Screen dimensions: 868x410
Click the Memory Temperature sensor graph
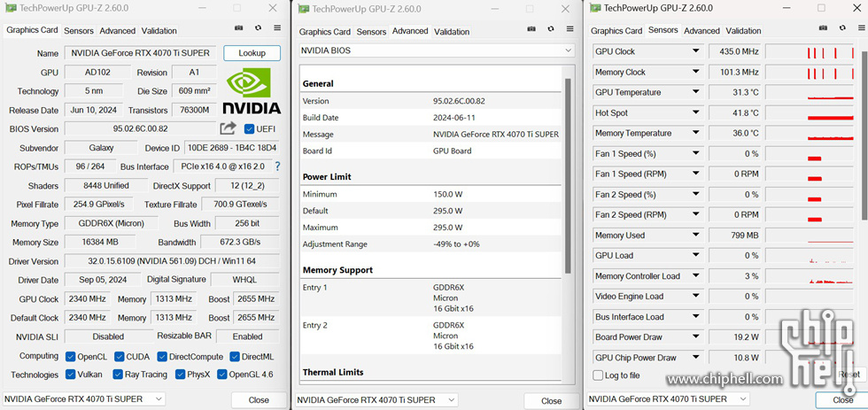(810, 134)
